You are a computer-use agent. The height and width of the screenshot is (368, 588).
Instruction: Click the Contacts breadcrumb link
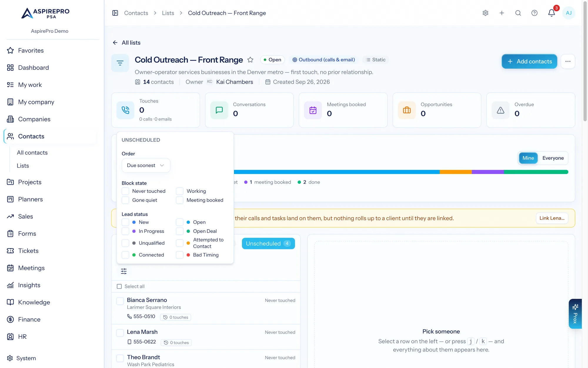coord(136,13)
